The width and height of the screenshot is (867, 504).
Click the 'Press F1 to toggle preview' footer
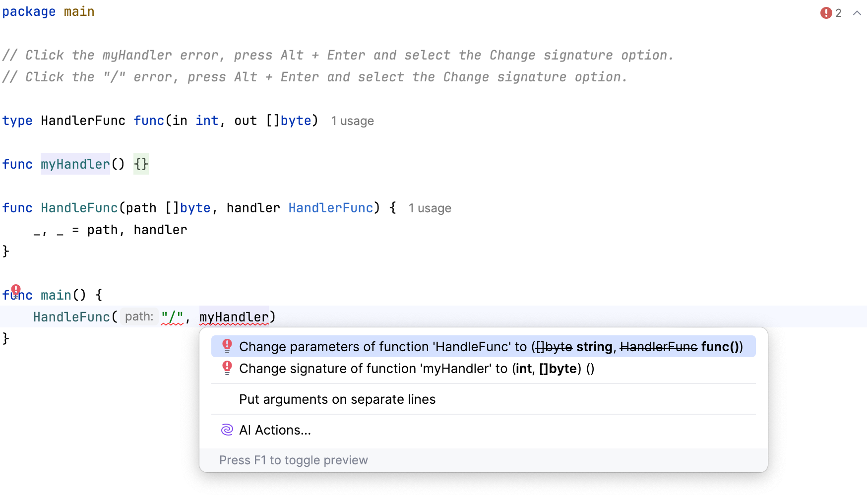point(293,460)
